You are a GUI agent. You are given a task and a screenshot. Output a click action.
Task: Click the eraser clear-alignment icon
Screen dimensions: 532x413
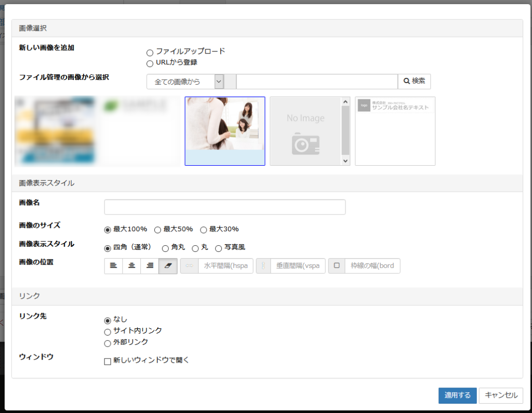pos(168,265)
